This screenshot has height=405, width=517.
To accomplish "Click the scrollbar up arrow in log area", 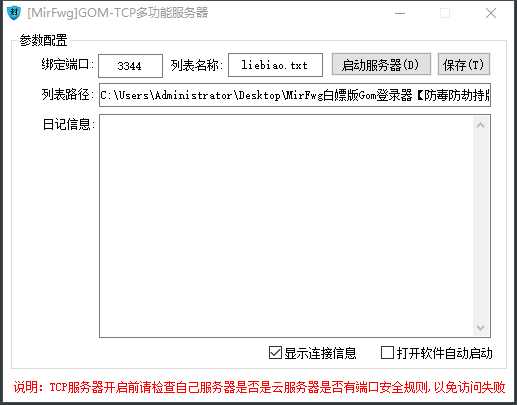I will (480, 125).
